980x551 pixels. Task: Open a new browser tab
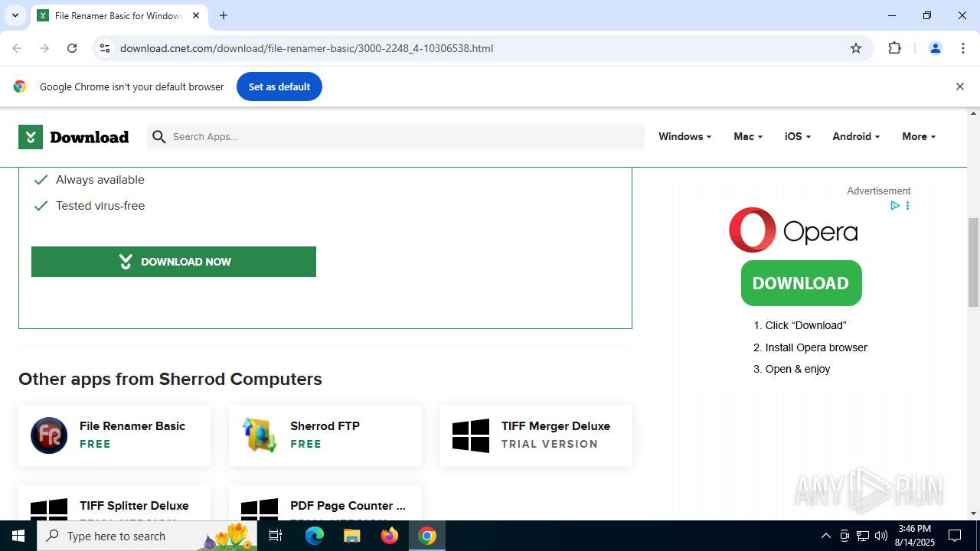tap(224, 15)
